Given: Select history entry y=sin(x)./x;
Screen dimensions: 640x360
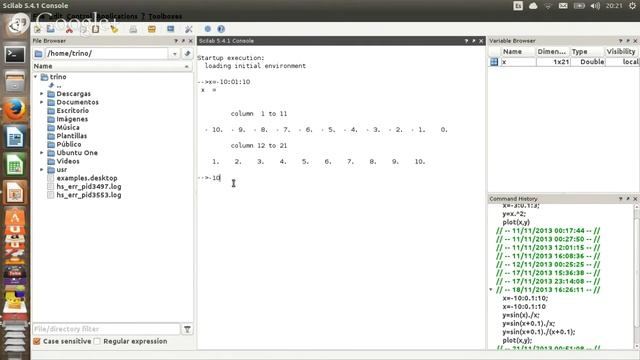Looking at the screenshot, I should tap(521, 315).
